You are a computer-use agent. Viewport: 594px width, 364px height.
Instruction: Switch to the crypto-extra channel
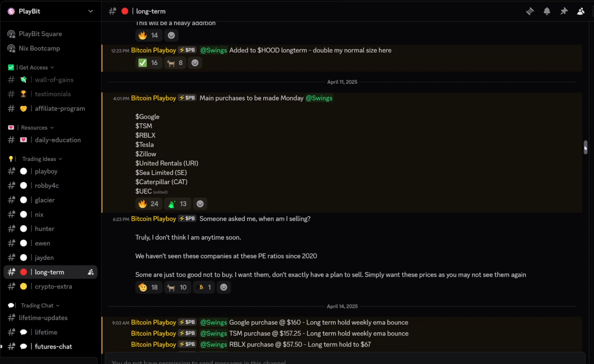click(53, 286)
